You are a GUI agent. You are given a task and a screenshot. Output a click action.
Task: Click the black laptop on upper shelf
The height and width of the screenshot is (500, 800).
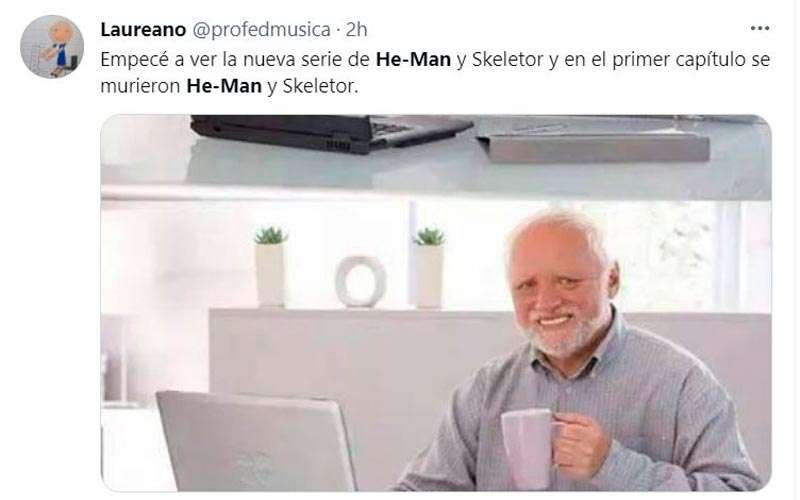pyautogui.click(x=331, y=132)
